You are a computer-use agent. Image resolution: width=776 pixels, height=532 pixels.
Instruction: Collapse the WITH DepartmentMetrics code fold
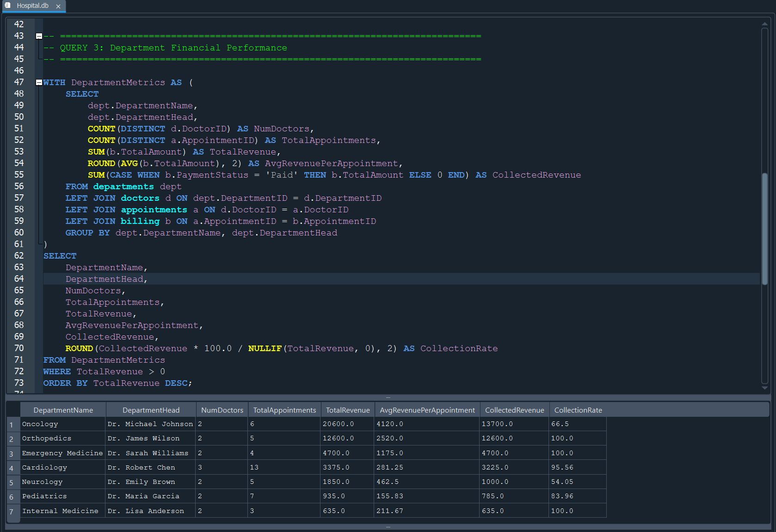pos(39,82)
